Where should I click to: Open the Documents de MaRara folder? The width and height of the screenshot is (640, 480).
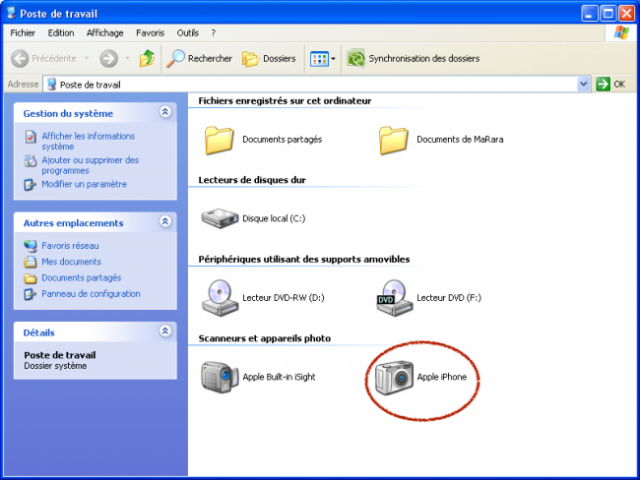click(395, 139)
